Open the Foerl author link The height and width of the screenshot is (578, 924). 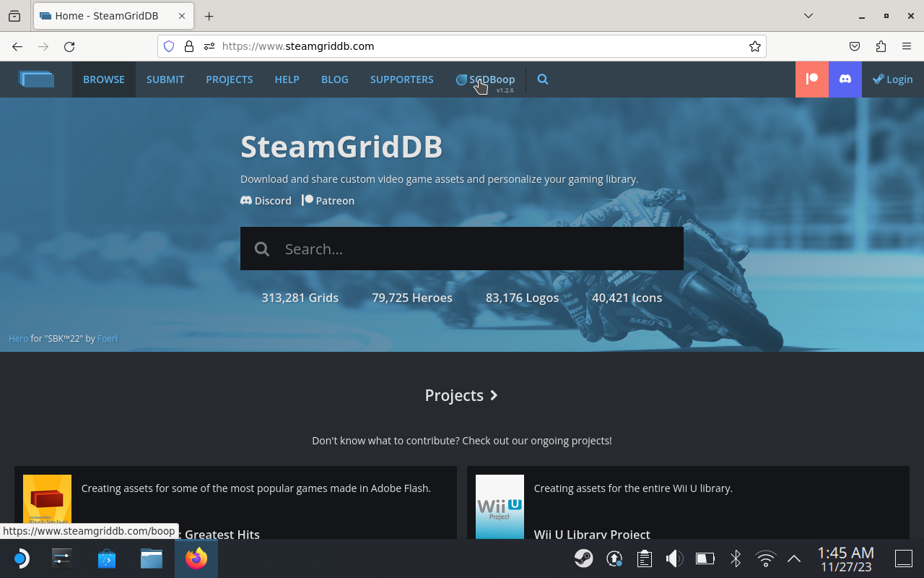[108, 338]
